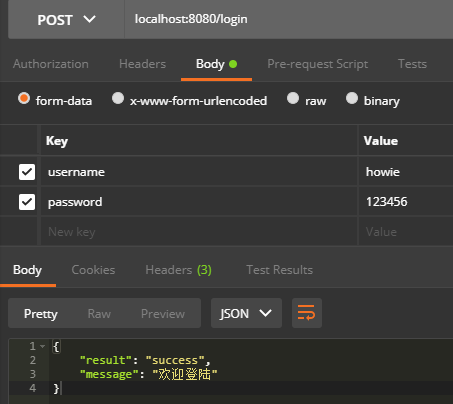
Task: Switch response view to Preview
Action: (x=163, y=314)
